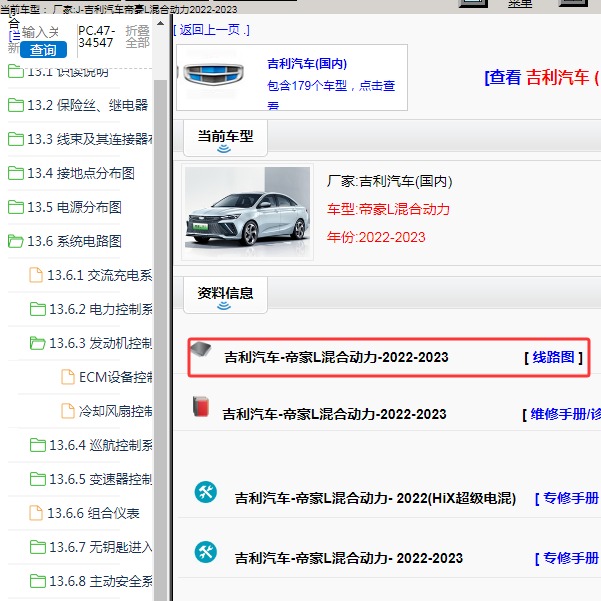
Task: Click document icon of 13.6.1 交流充电系
Action: 36,275
